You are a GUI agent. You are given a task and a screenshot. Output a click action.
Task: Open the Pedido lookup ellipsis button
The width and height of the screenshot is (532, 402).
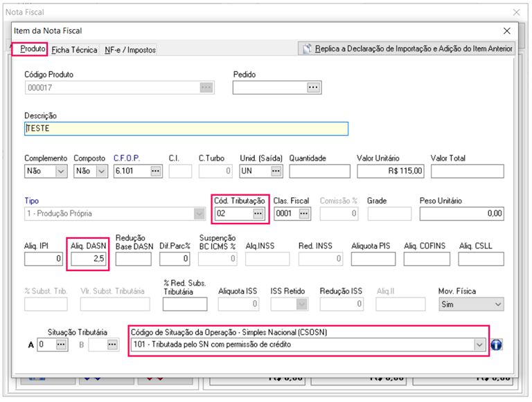313,88
